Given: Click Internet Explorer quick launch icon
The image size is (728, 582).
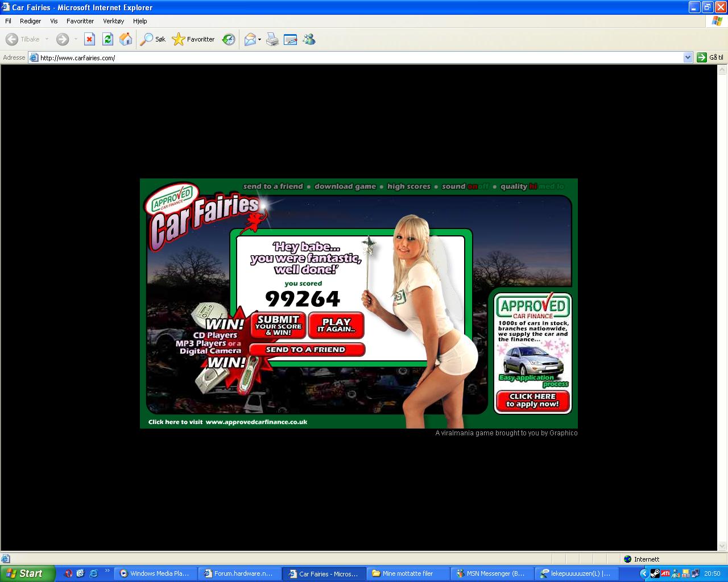Looking at the screenshot, I should coord(93,573).
